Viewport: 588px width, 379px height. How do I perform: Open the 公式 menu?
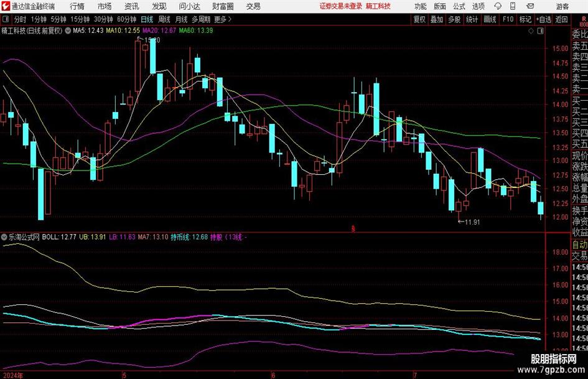[x=459, y=6]
